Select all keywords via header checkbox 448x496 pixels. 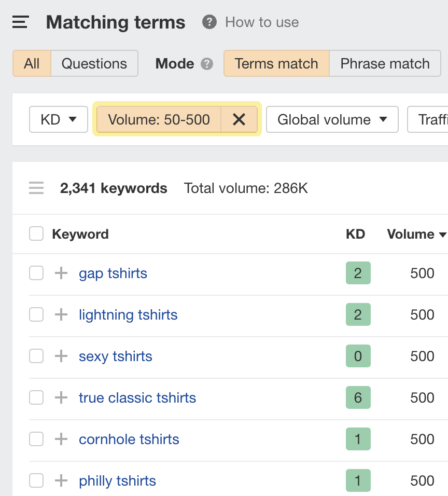tap(36, 233)
